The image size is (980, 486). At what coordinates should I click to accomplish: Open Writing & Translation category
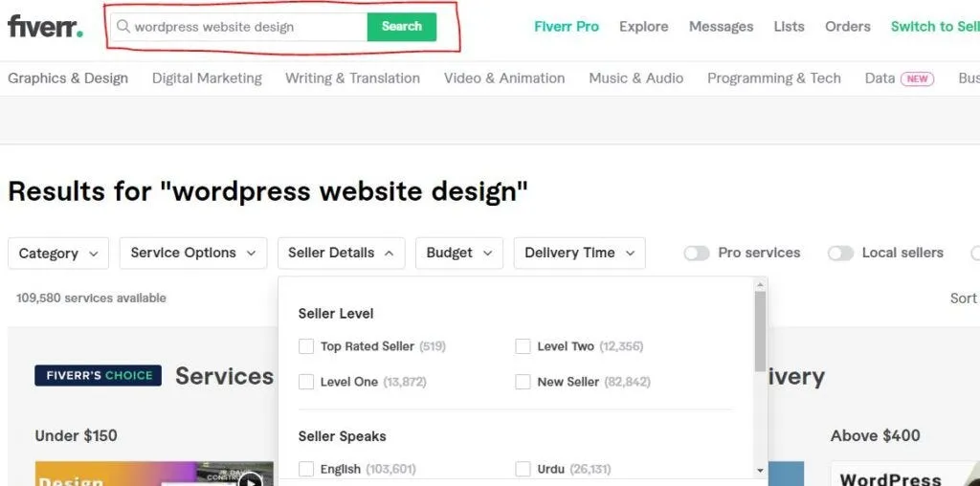coord(352,78)
